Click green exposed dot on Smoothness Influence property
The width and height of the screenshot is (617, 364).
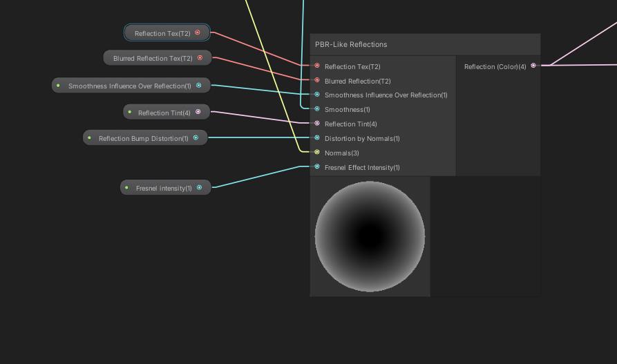point(58,86)
